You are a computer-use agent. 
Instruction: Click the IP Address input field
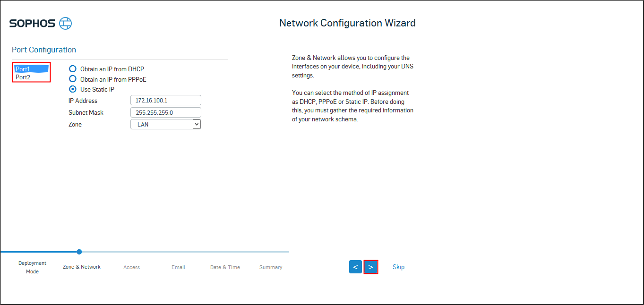[165, 100]
